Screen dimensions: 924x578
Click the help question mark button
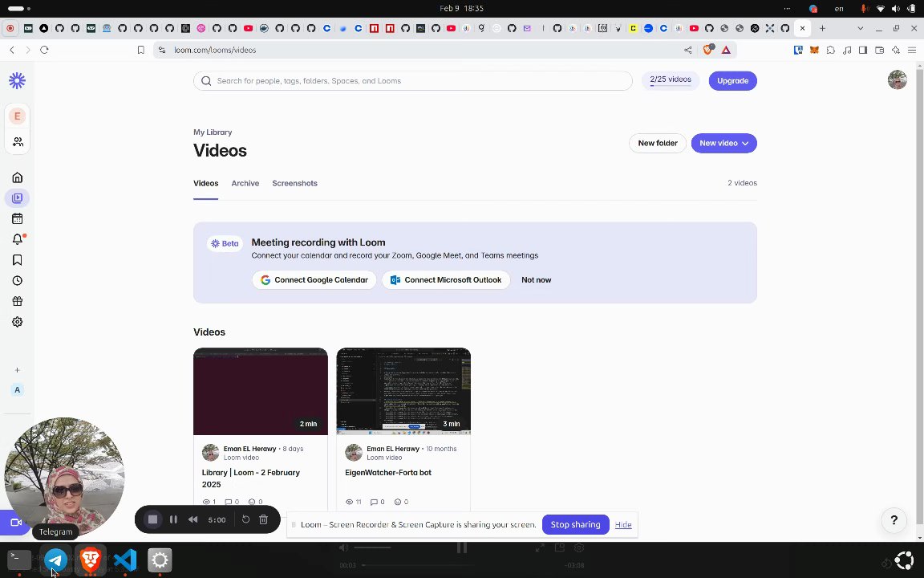(x=894, y=519)
